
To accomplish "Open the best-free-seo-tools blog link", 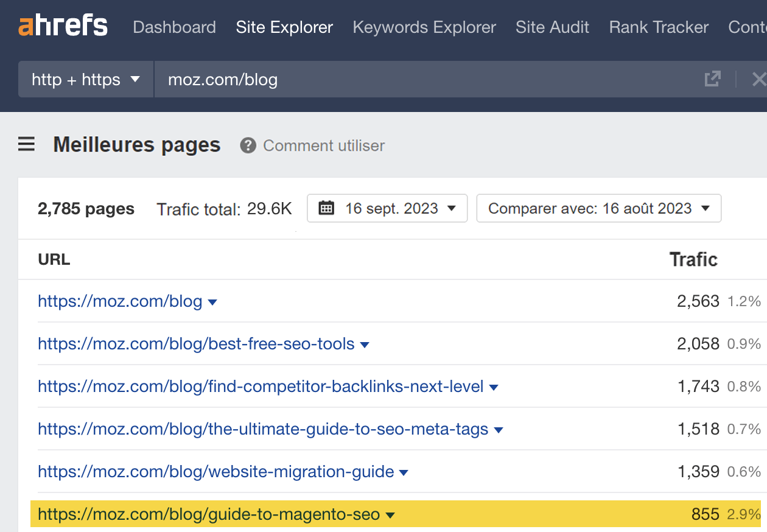I will click(x=196, y=344).
